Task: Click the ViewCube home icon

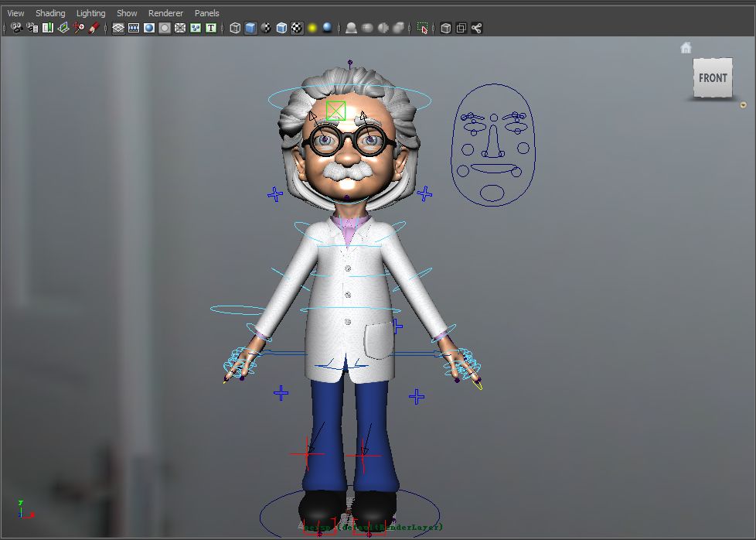Action: (x=686, y=48)
